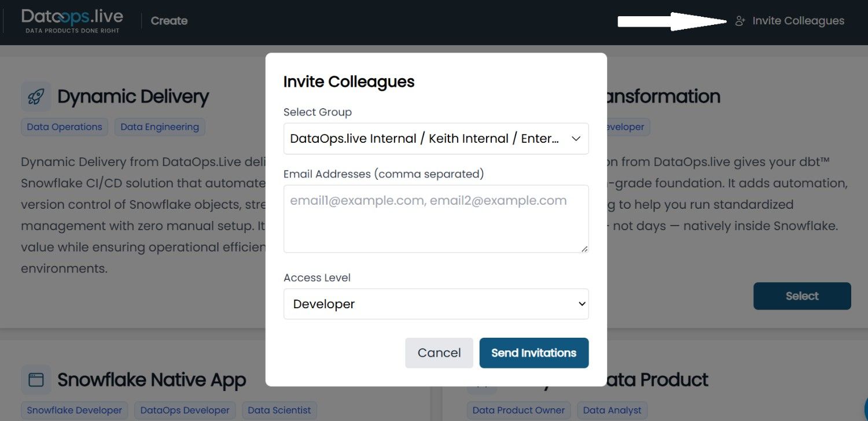Click the Email Addresses text area
868x421 pixels.
click(x=435, y=219)
